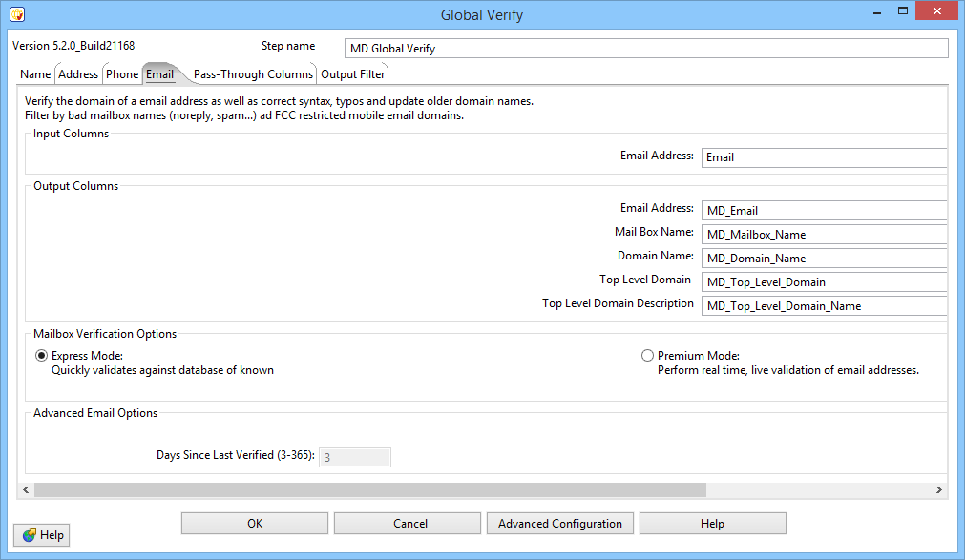Image resolution: width=965 pixels, height=560 pixels.
Task: Focus the input Email Address field
Action: coord(823,157)
